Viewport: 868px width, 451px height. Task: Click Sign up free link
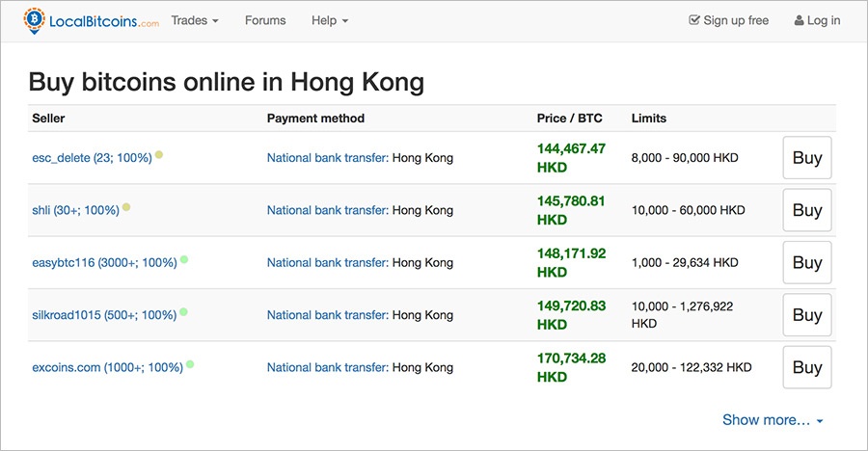pos(728,20)
